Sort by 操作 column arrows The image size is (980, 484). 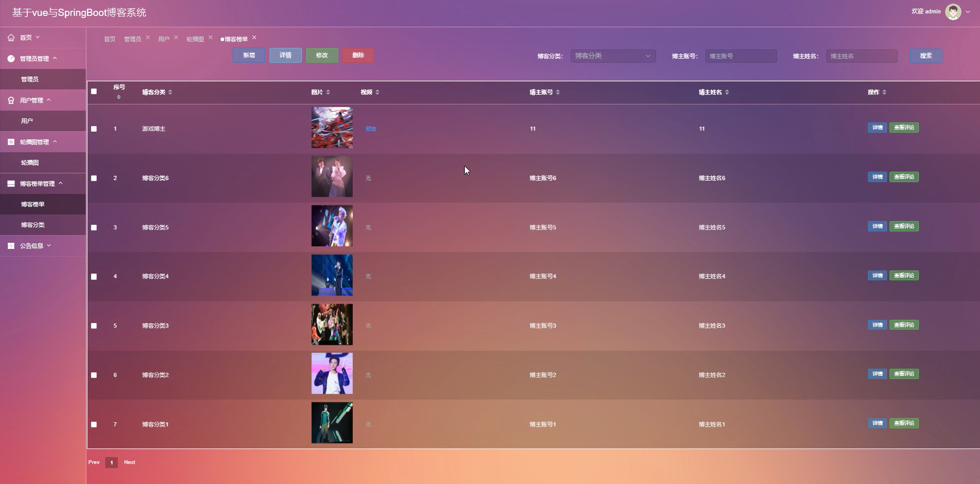(x=884, y=92)
